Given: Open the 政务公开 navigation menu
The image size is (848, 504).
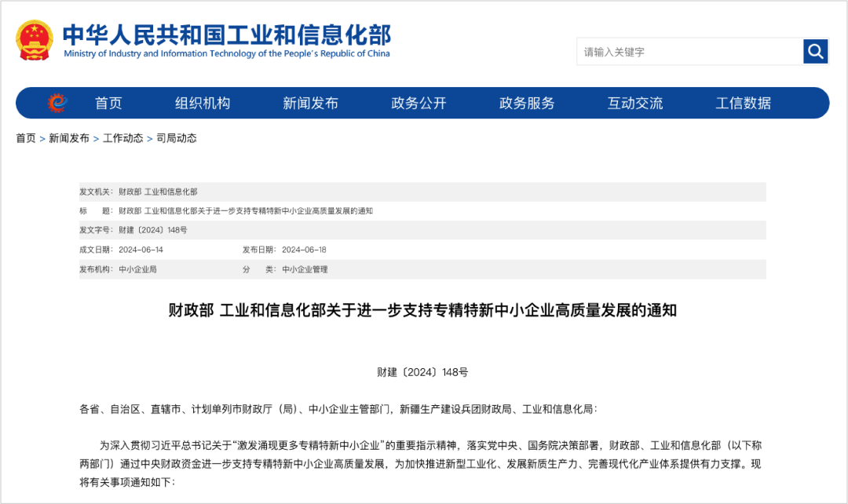Looking at the screenshot, I should [x=419, y=103].
